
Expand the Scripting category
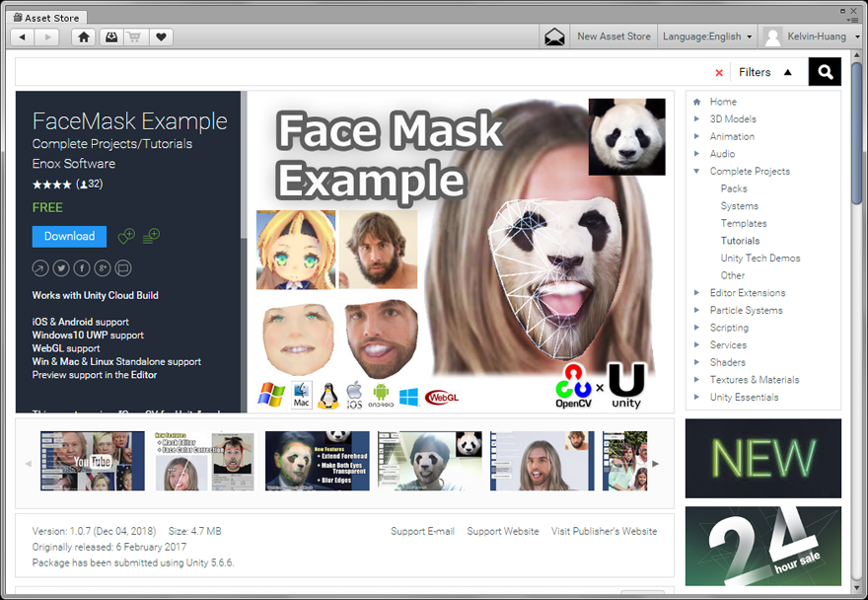tap(696, 328)
